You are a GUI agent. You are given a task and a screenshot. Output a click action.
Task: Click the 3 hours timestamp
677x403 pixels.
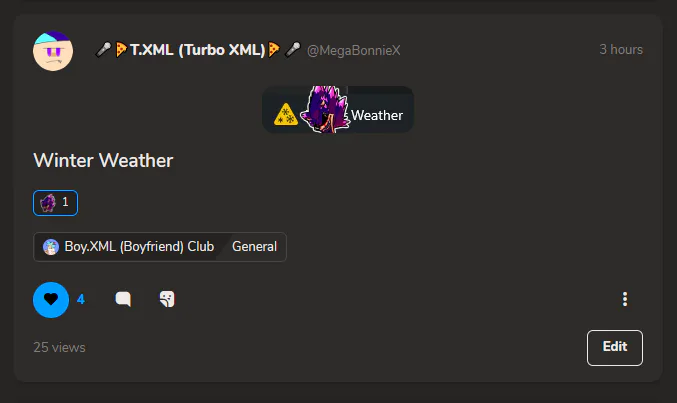(x=621, y=50)
